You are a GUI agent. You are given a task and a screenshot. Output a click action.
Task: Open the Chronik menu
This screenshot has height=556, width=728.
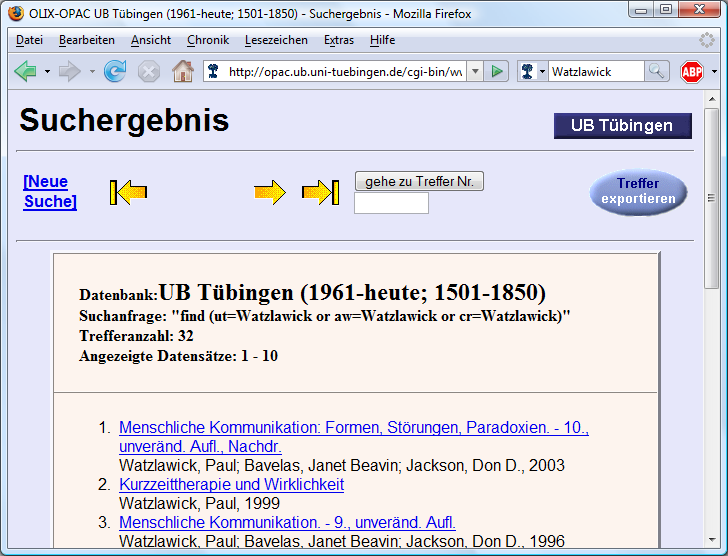point(208,40)
